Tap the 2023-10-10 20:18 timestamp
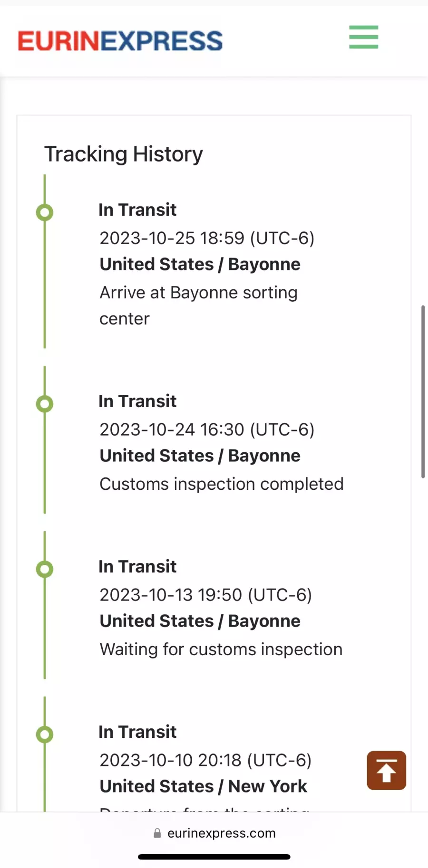 (205, 760)
